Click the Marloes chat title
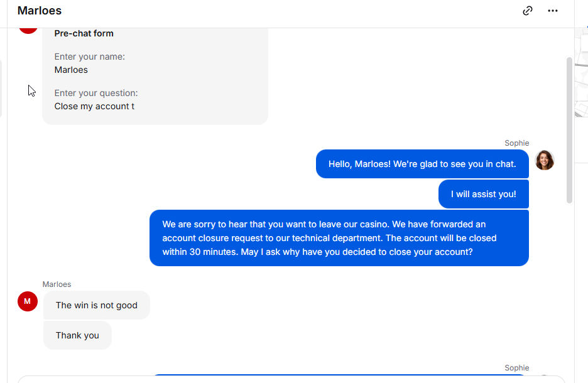Screen dimensions: 588x383 point(40,11)
